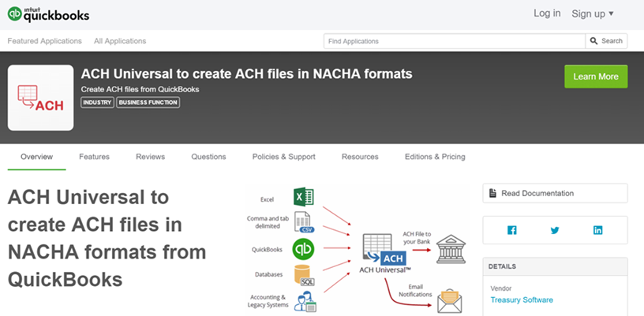Click the DETAILS panel header
This screenshot has width=644, height=316.
click(555, 266)
